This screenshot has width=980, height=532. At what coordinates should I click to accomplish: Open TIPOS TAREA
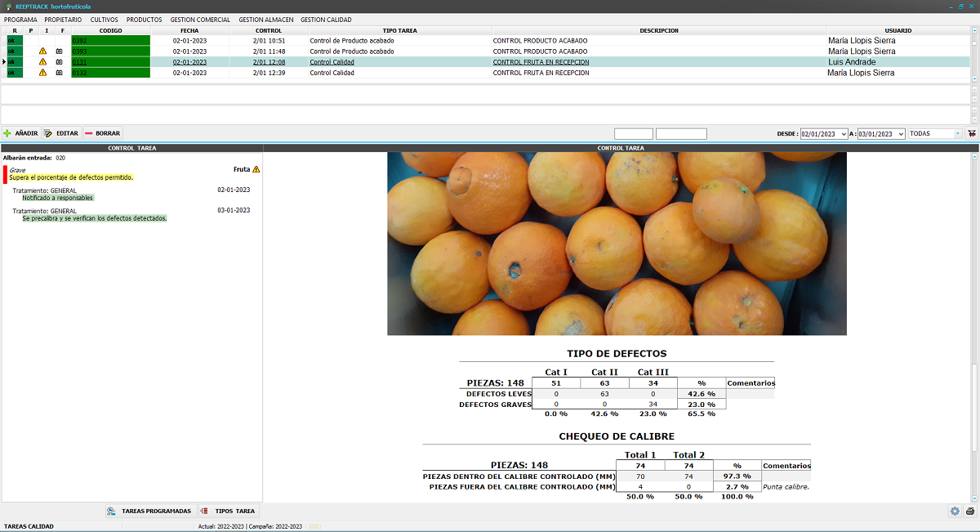tap(228, 511)
